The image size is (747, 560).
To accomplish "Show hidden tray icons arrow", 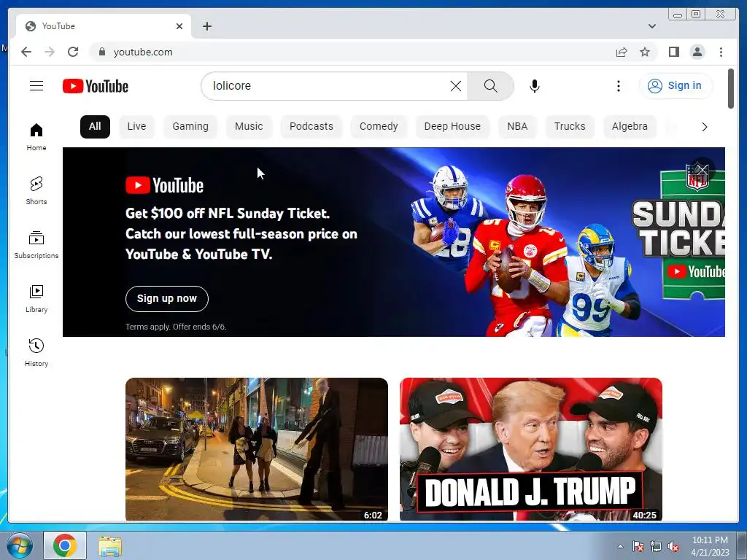I will coord(620,547).
